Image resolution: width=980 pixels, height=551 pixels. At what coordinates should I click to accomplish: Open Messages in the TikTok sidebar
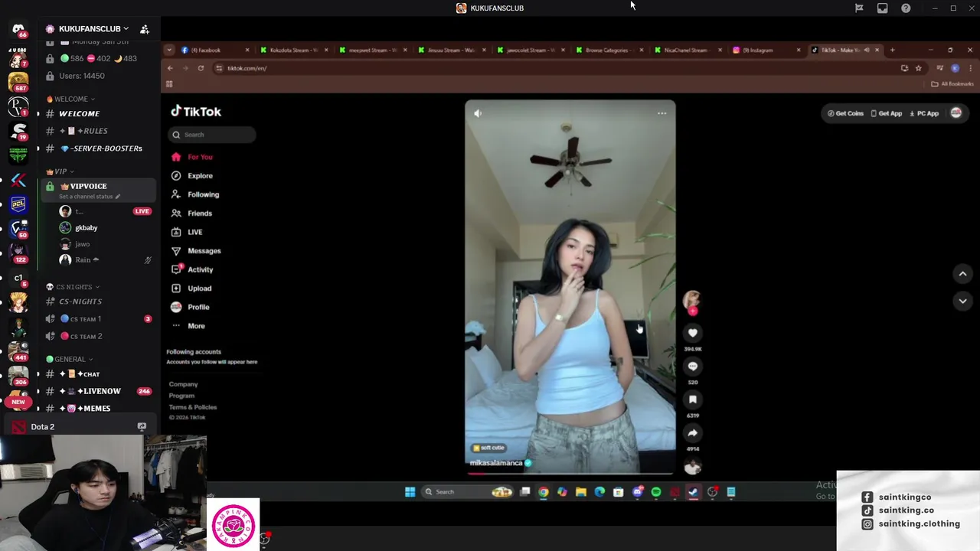[197, 251]
